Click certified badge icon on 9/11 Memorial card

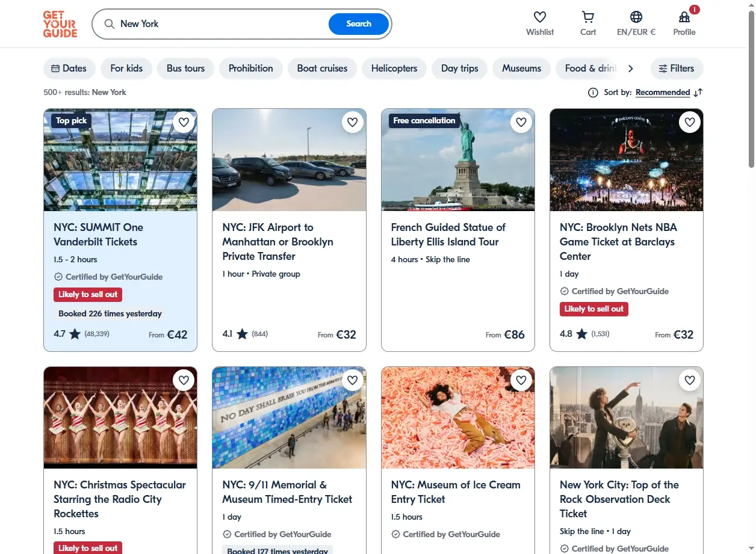(227, 535)
